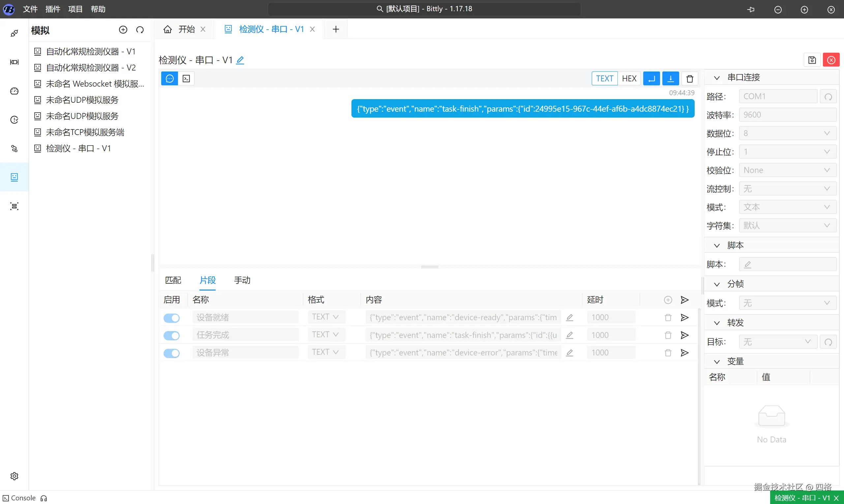This screenshot has width=844, height=504.
Task: Toggle the 设备异常 enable switch
Action: coord(172,353)
